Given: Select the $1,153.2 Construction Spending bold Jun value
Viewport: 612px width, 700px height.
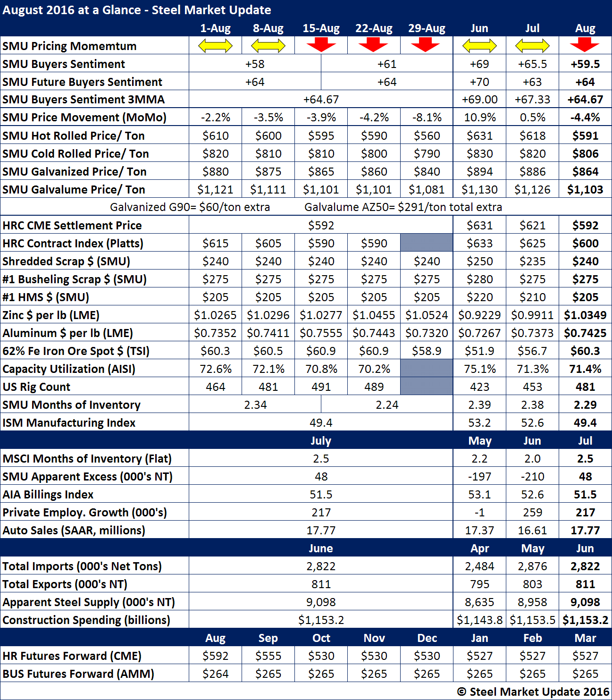Looking at the screenshot, I should pos(585,620).
